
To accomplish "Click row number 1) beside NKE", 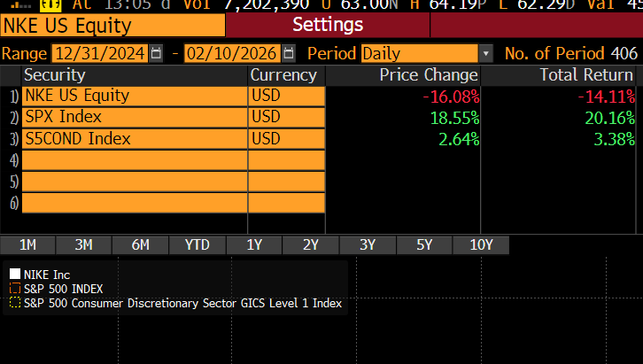I will [x=14, y=97].
